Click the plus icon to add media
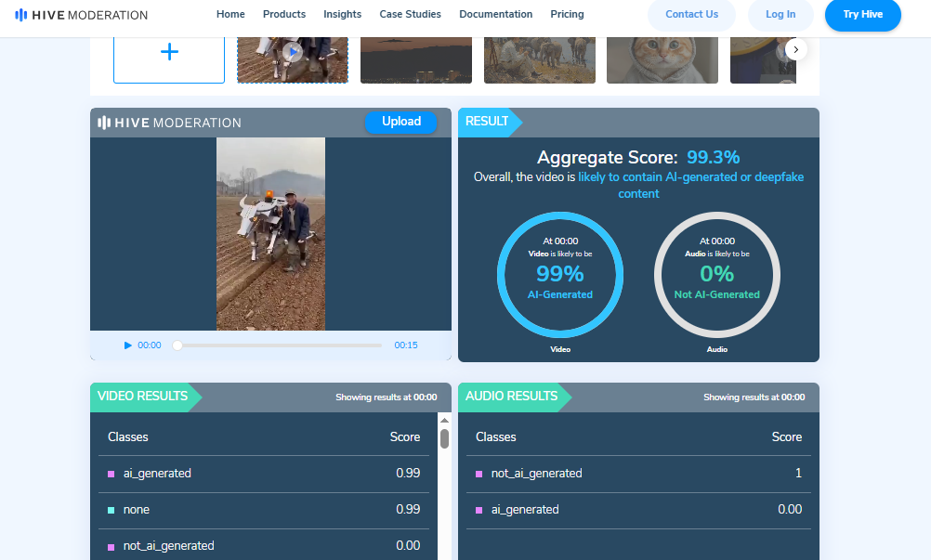The image size is (931, 560). click(x=169, y=52)
